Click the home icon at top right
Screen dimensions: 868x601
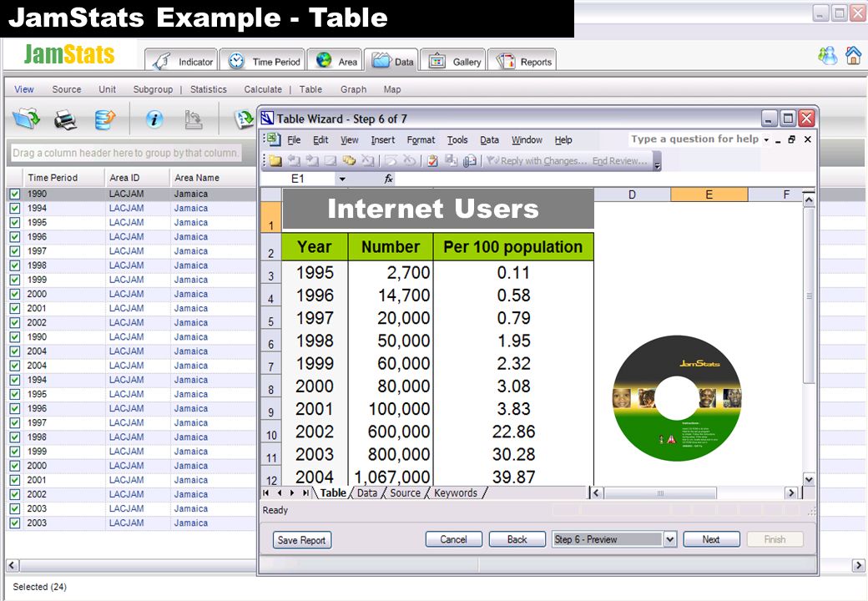click(853, 55)
